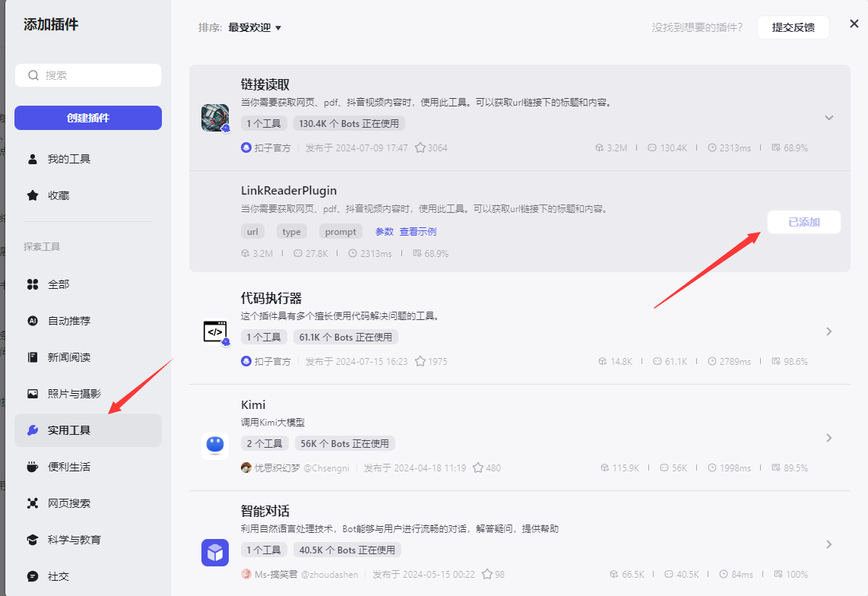Click the type parameter tag
Viewport: 868px width, 596px height.
pyautogui.click(x=291, y=232)
